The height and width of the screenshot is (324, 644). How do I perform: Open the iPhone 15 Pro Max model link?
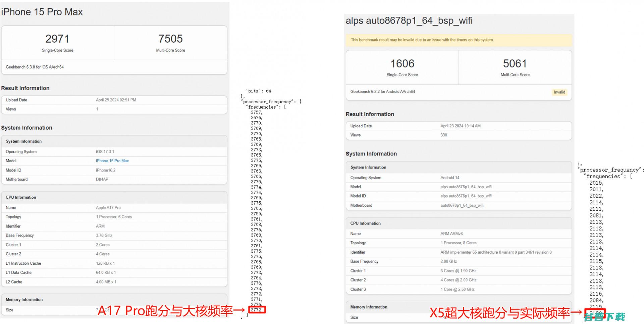click(x=112, y=161)
